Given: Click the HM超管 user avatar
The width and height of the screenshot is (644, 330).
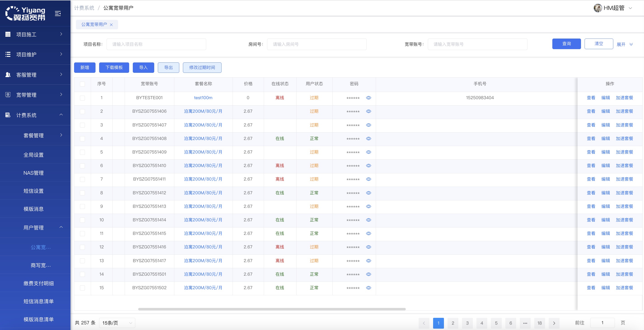Looking at the screenshot, I should (x=597, y=8).
